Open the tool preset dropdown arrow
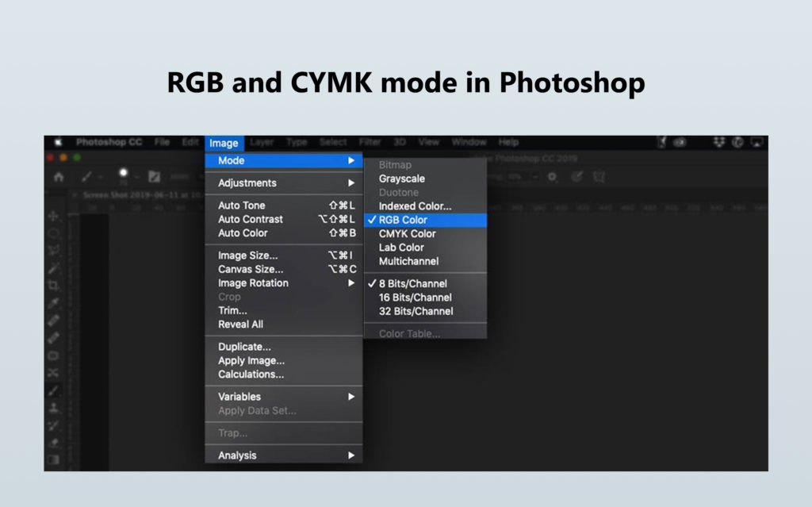 tap(101, 178)
